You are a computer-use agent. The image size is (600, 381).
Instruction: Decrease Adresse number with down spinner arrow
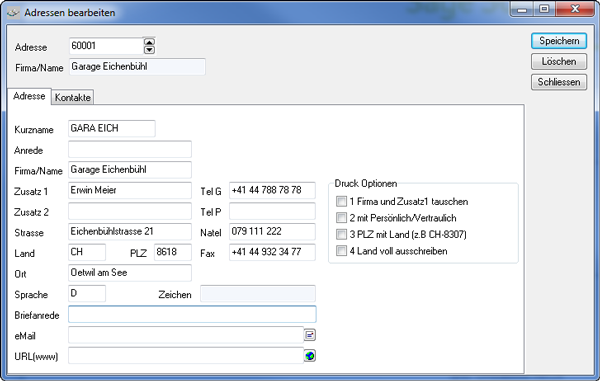(x=149, y=50)
